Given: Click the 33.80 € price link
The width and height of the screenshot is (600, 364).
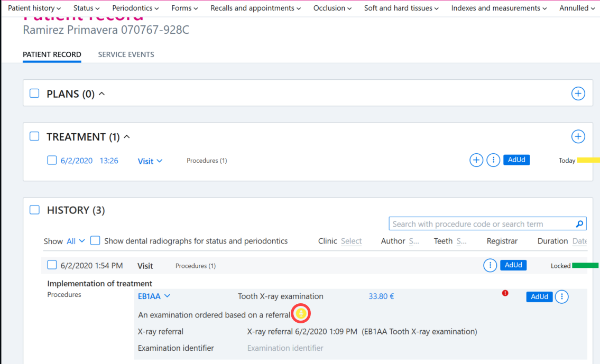Looking at the screenshot, I should [381, 296].
